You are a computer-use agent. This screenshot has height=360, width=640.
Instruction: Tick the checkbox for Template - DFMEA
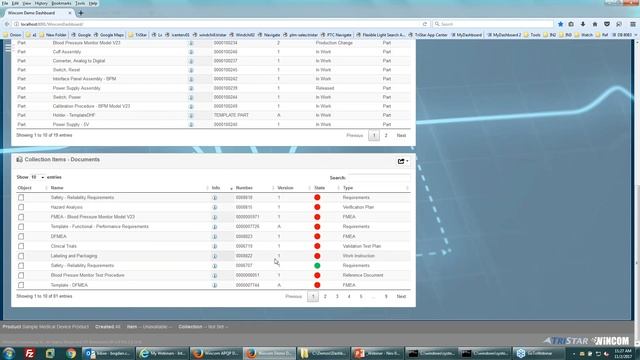click(21, 285)
